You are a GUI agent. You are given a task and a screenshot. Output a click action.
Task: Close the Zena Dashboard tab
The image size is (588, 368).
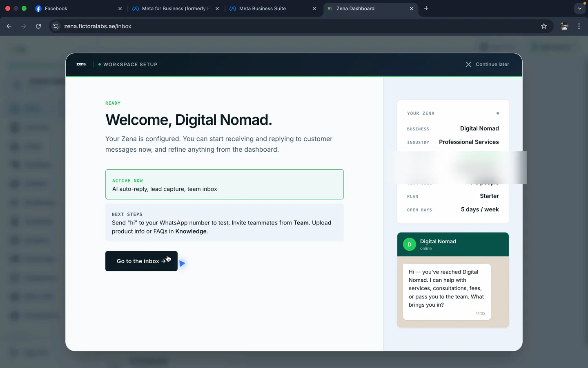click(411, 8)
